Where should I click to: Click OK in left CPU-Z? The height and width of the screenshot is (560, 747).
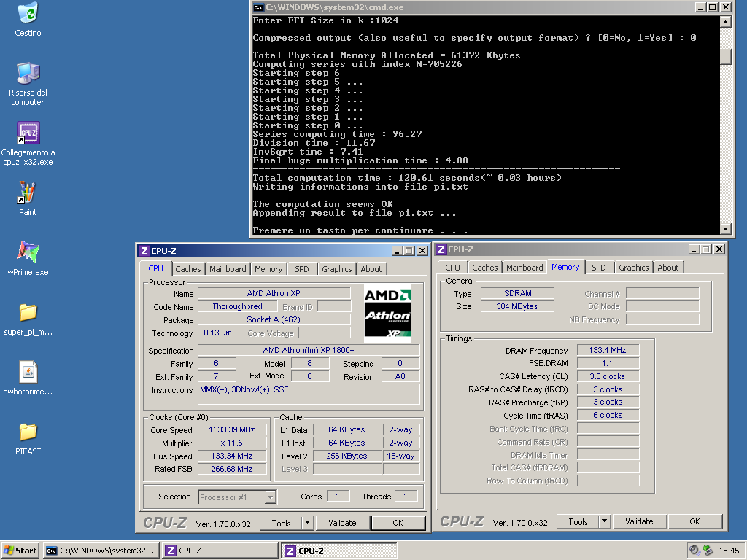click(398, 523)
